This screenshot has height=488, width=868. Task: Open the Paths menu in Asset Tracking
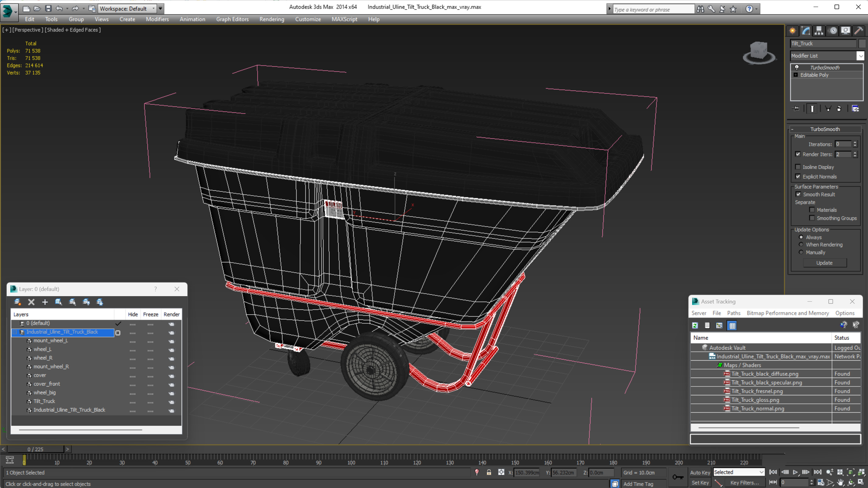point(733,313)
